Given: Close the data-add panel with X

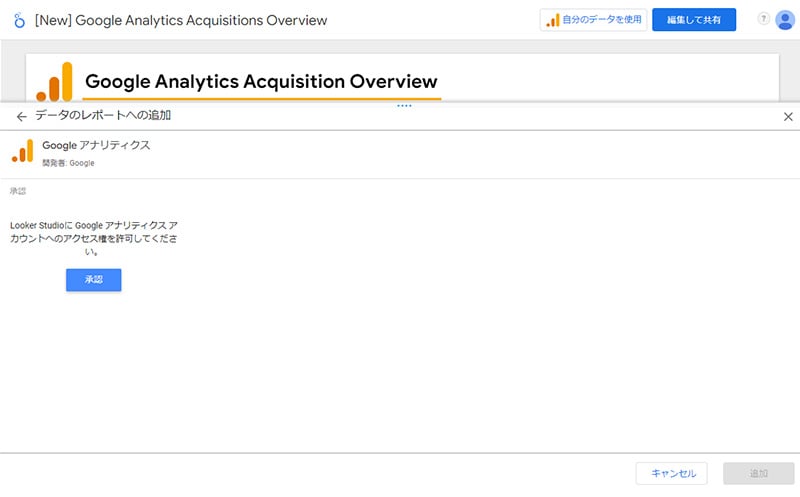Looking at the screenshot, I should (788, 117).
